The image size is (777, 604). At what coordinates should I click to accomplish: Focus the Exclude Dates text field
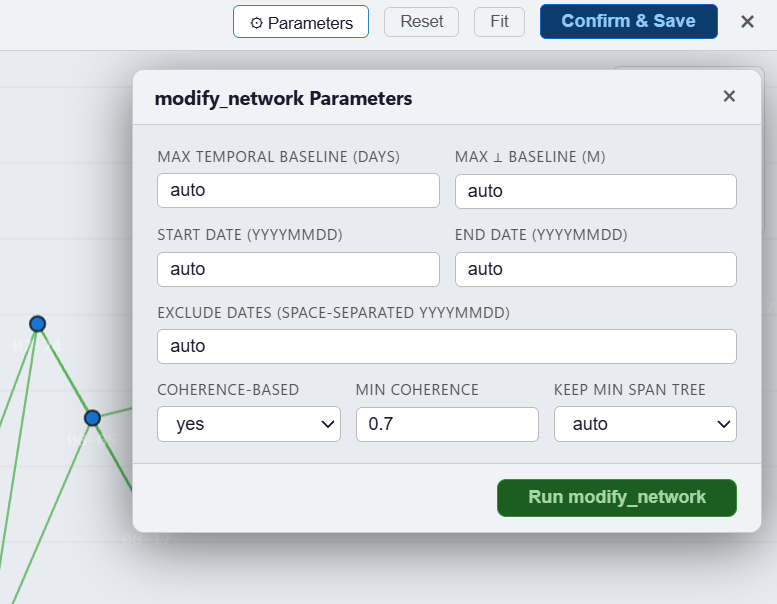coord(446,346)
